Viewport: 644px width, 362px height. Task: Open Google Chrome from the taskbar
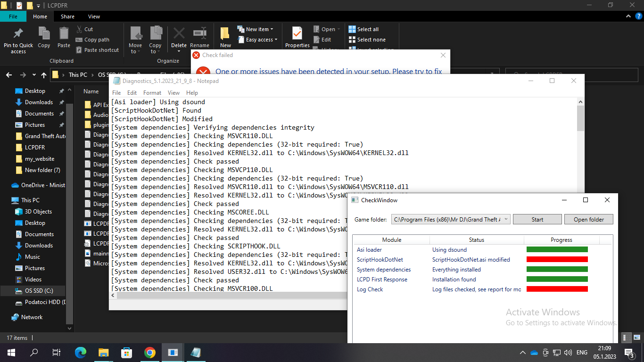click(x=150, y=353)
